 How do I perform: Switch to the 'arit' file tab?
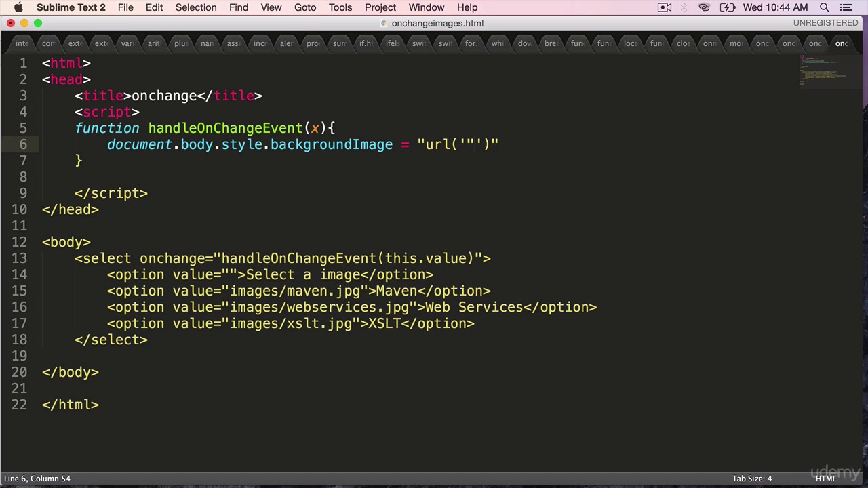pyautogui.click(x=155, y=43)
